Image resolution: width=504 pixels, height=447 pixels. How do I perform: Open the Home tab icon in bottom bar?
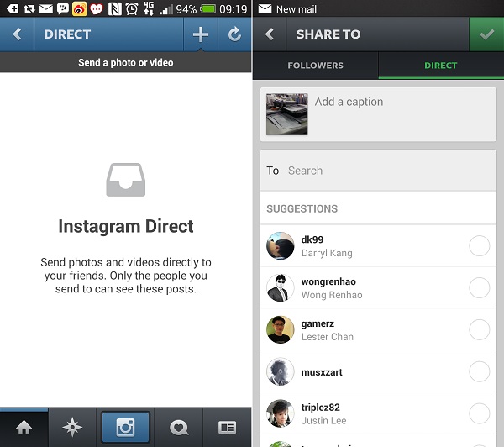point(24,428)
